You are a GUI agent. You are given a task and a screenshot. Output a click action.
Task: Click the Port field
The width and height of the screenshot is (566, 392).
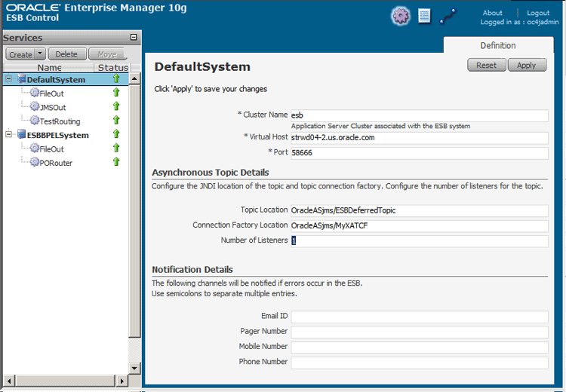tap(420, 153)
